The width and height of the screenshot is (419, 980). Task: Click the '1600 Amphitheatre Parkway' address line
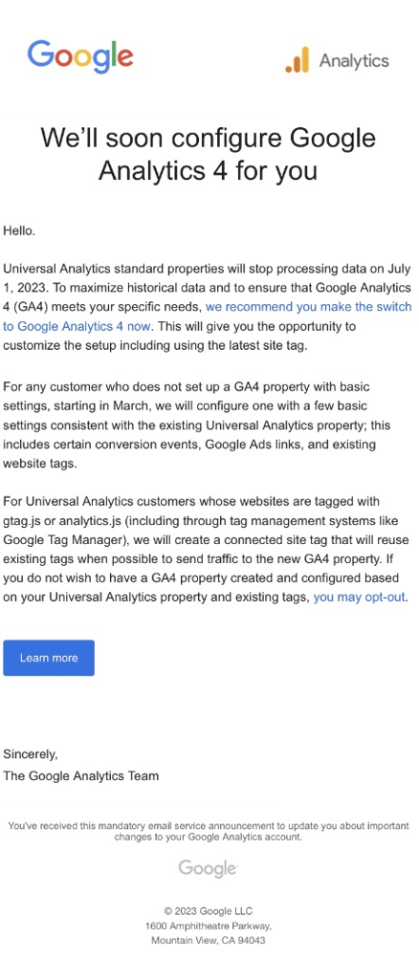point(209,926)
